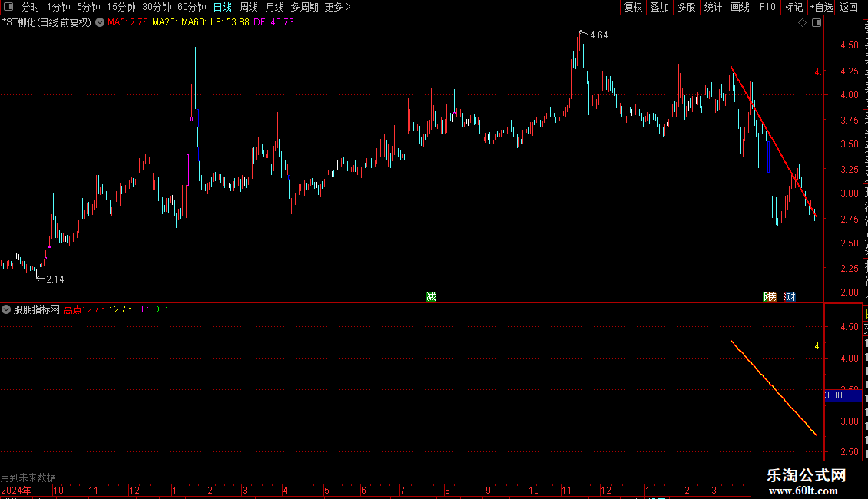This screenshot has width=868, height=499.
Task: Click the MA5: 2.76 value
Action: click(x=128, y=23)
